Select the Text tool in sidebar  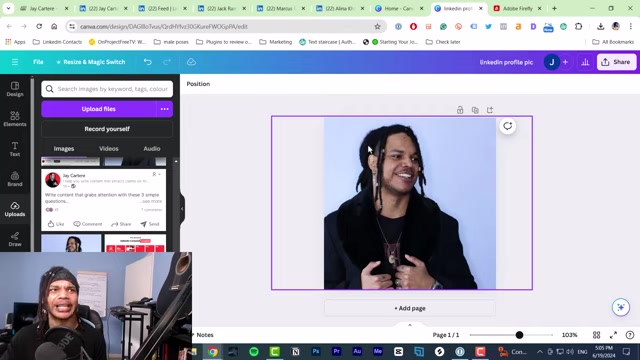coord(15,149)
